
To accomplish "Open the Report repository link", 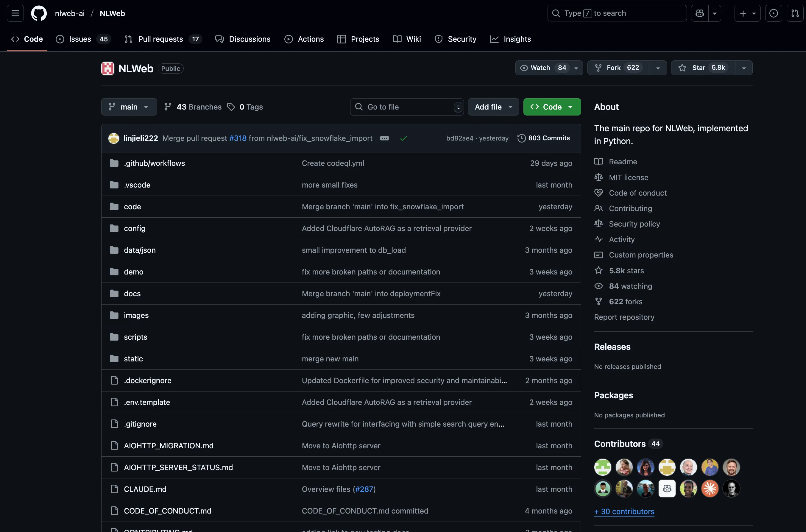I will (x=624, y=317).
